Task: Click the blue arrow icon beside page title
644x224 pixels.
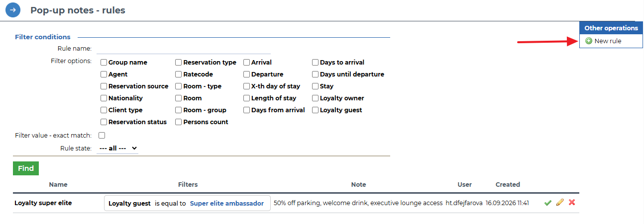Action: click(x=13, y=10)
